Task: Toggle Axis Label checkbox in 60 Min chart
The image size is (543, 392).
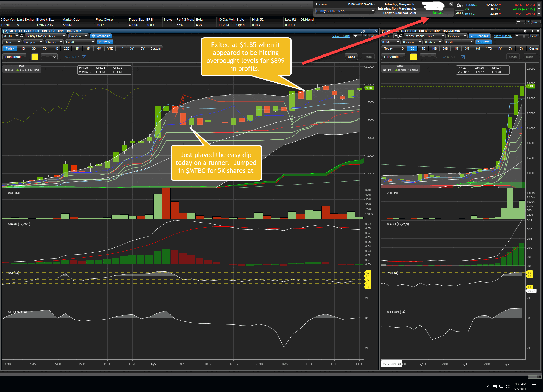Action: pos(463,57)
